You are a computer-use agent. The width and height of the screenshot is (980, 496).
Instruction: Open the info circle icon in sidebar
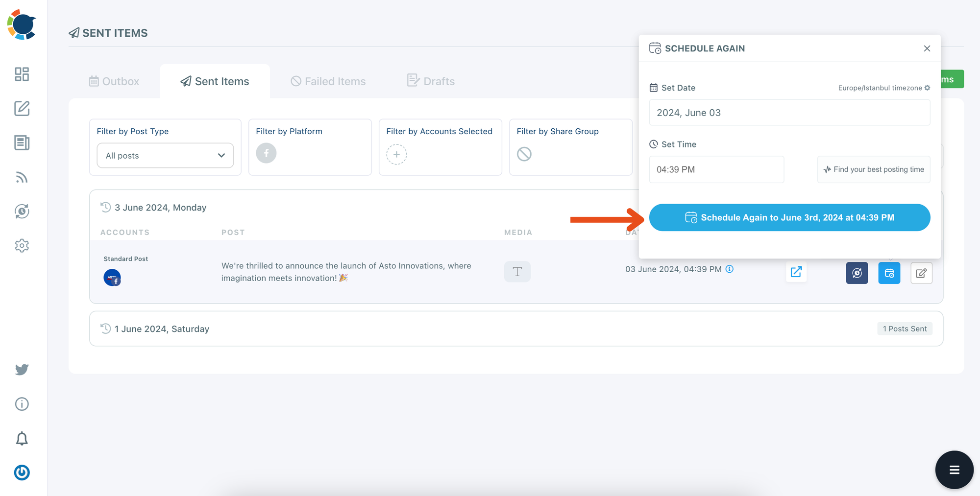[22, 404]
